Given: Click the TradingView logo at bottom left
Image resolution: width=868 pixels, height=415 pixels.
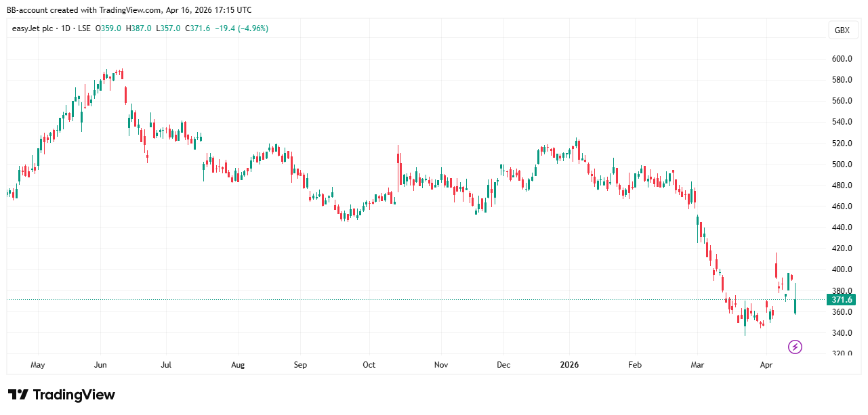Looking at the screenshot, I should (x=62, y=395).
